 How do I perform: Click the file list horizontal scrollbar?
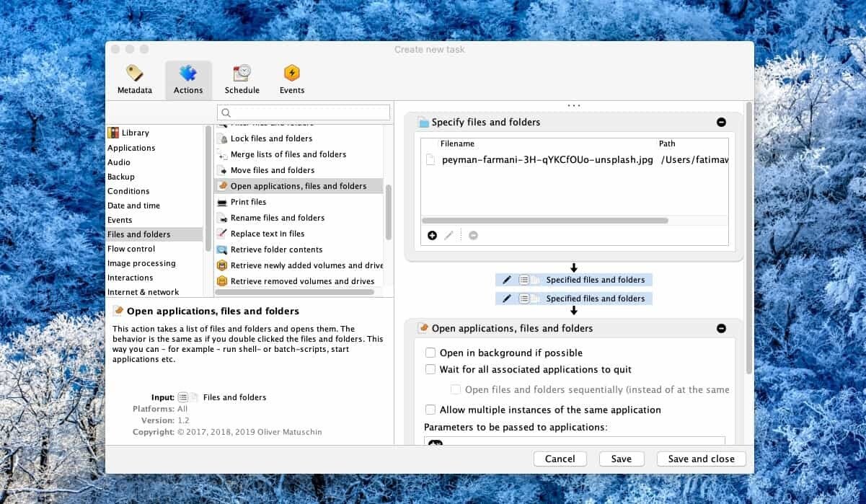[x=544, y=221]
